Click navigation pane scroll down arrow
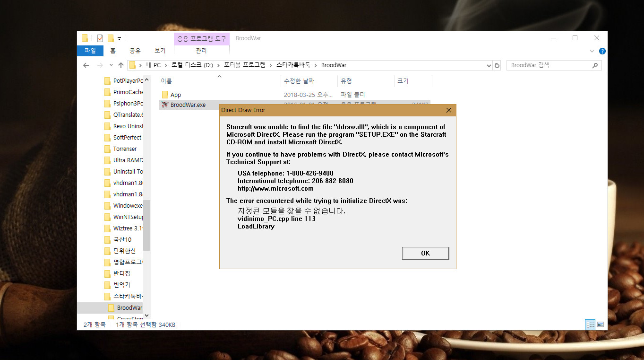This screenshot has width=644, height=360. (x=146, y=315)
